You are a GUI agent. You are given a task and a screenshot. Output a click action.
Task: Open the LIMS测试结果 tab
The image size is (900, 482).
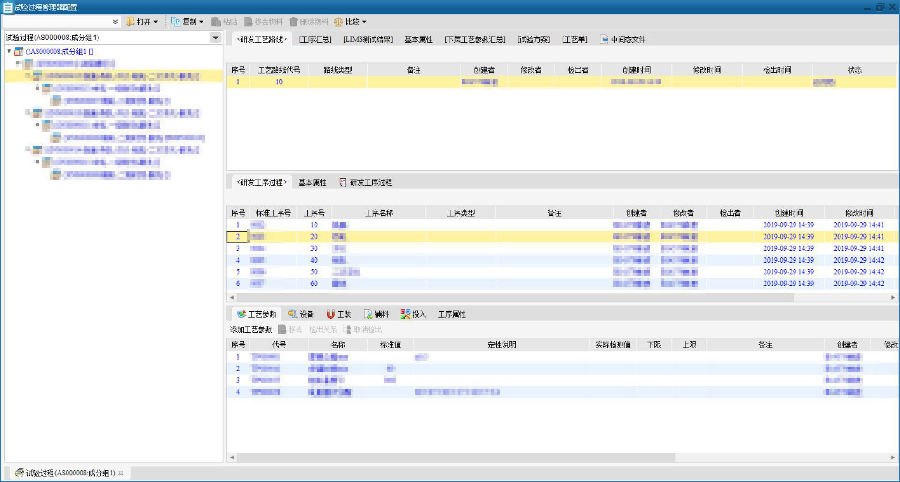click(x=369, y=40)
